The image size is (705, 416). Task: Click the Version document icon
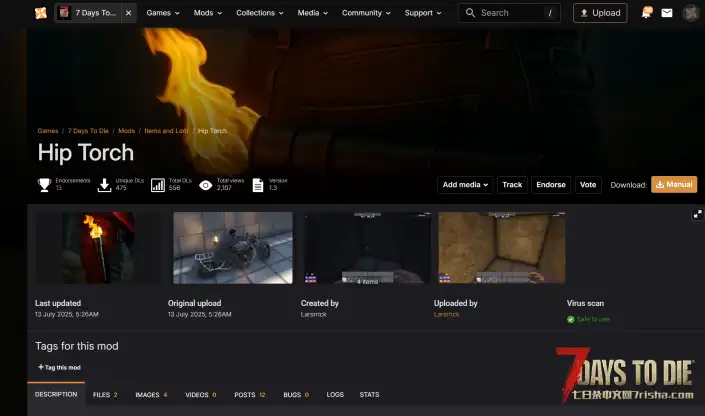(258, 185)
